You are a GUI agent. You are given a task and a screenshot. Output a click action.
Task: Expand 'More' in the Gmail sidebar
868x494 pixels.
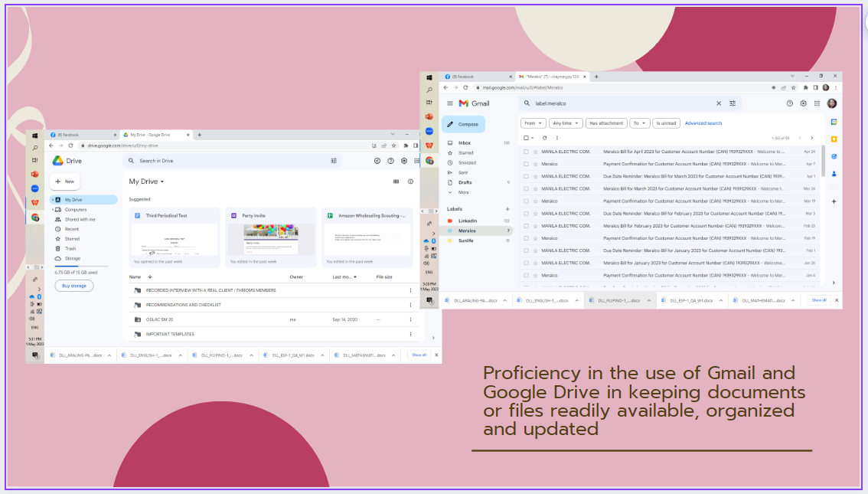[463, 193]
